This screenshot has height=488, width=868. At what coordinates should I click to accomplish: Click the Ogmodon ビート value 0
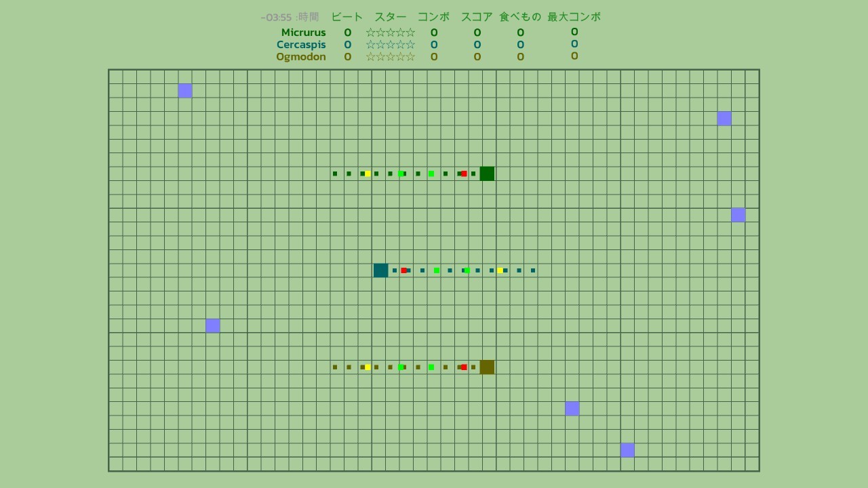(x=348, y=57)
